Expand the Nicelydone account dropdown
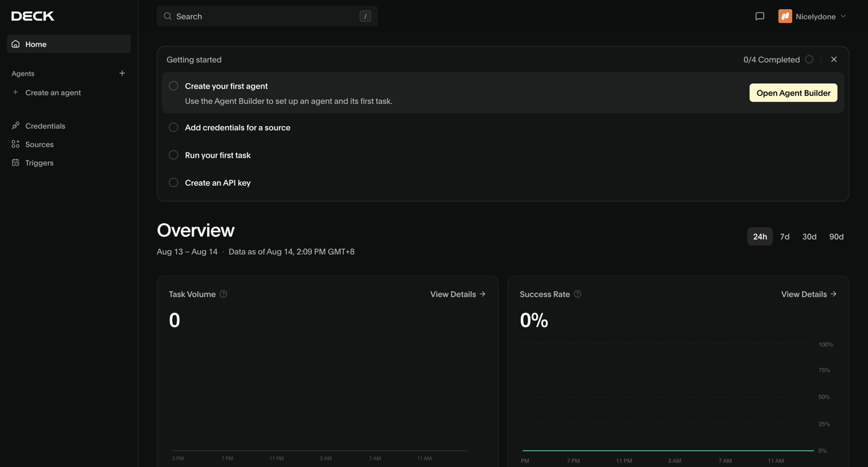Screen dimensions: 868x467 pos(812,16)
